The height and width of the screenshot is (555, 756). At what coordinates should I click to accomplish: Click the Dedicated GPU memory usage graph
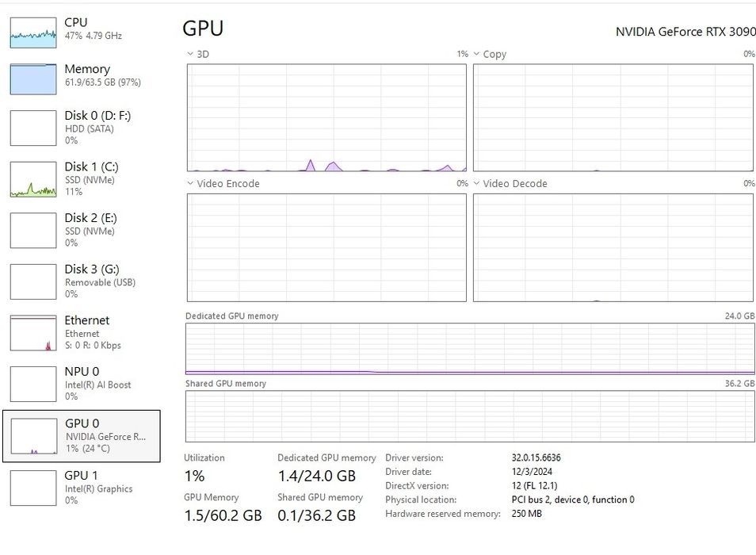470,349
